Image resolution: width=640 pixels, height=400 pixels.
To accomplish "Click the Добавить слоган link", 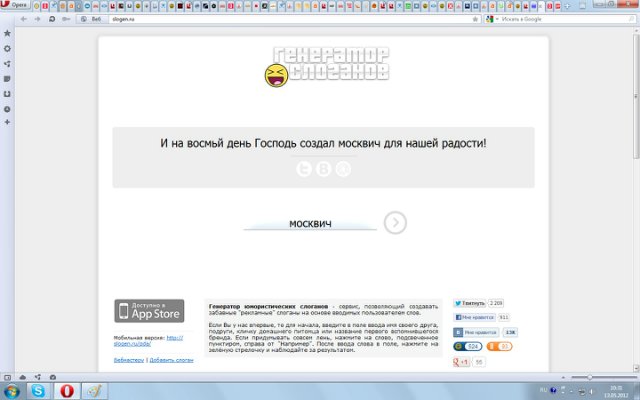I will tap(171, 358).
